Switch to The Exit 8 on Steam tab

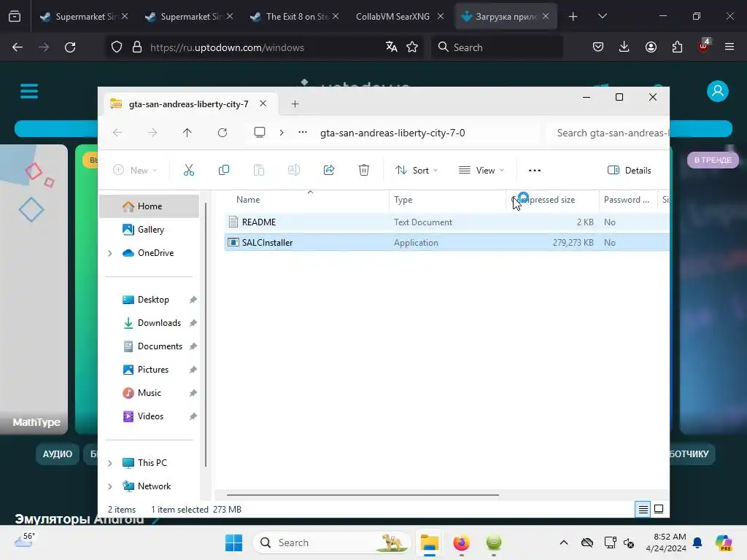pyautogui.click(x=294, y=16)
